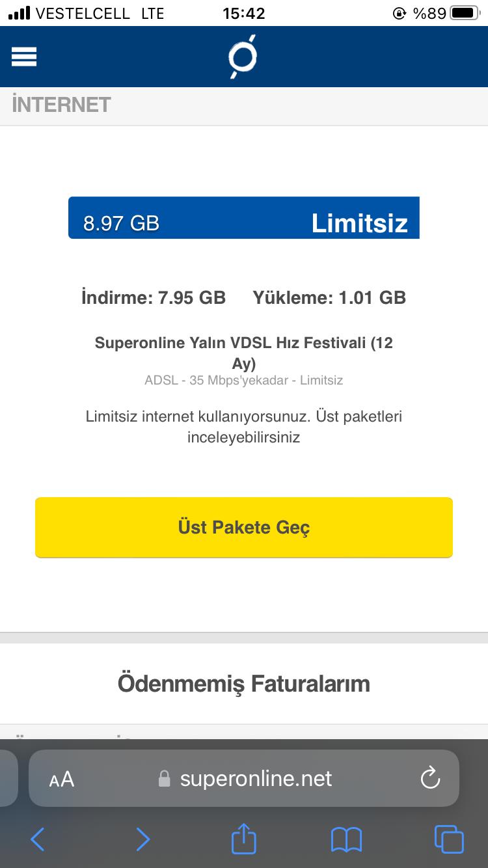The width and height of the screenshot is (488, 868).
Task: Tap the Üst Pakete Geç button
Action: [x=244, y=527]
